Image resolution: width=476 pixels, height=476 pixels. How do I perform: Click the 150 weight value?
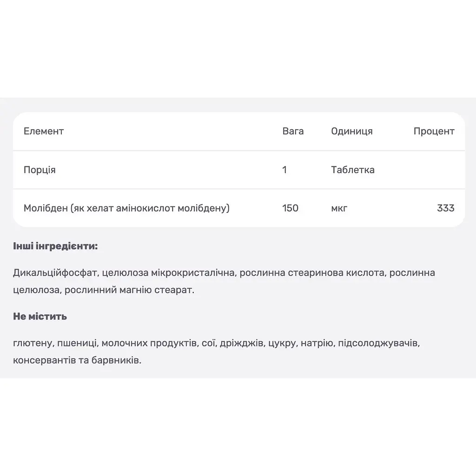point(290,208)
